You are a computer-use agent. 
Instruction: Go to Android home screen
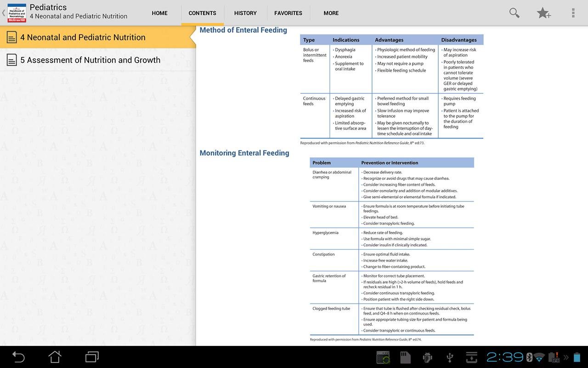pos(55,357)
